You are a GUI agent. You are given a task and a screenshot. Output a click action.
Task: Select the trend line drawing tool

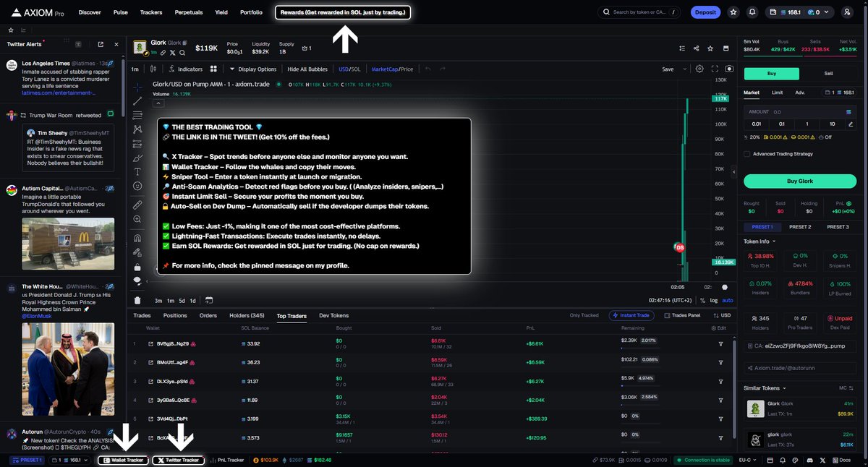(x=137, y=100)
